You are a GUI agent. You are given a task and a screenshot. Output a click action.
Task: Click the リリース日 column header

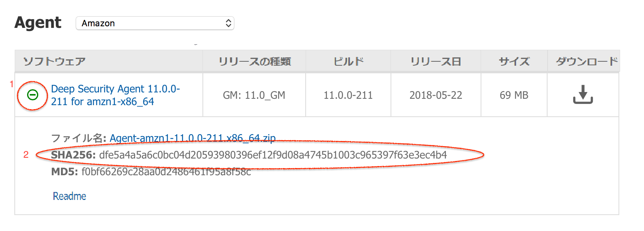pyautogui.click(x=436, y=61)
